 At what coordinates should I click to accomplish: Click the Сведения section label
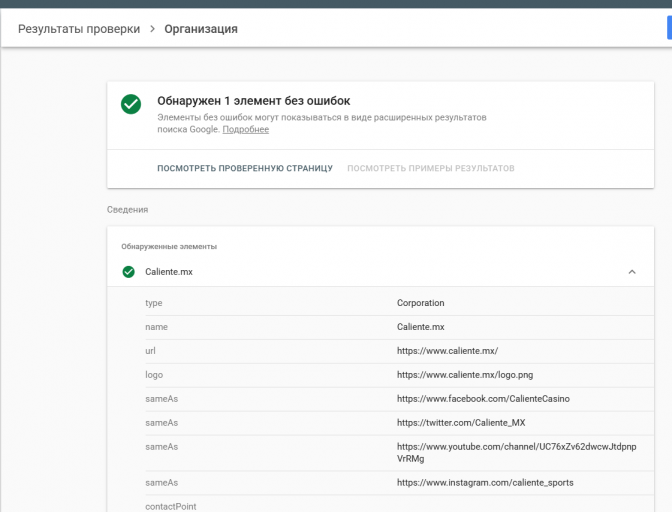click(127, 210)
